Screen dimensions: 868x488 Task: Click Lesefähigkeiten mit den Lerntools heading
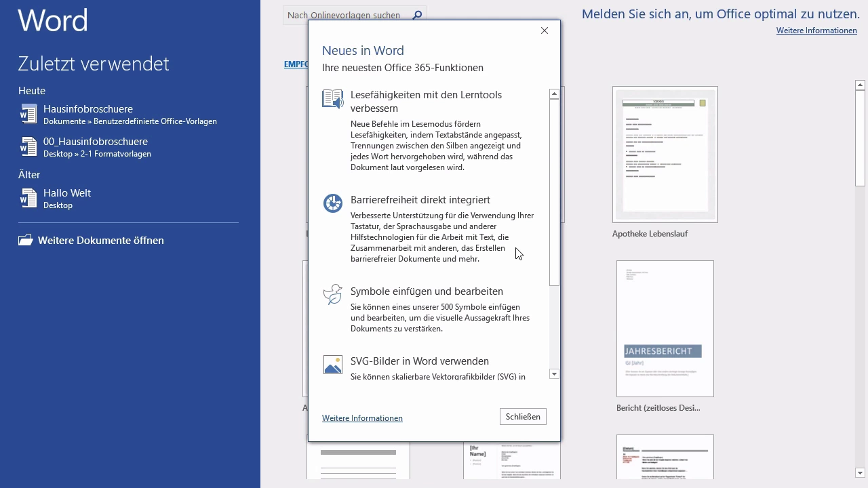[x=426, y=102]
